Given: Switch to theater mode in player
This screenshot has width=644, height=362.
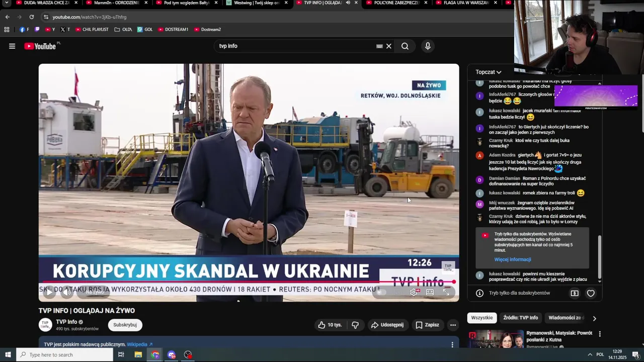Looking at the screenshot, I should pyautogui.click(x=430, y=292).
